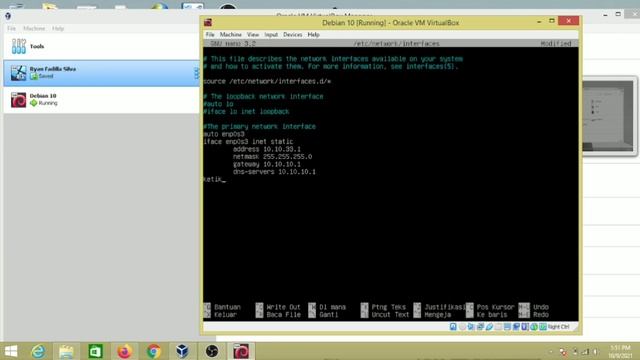Viewport: 640px width, 360px height.
Task: Click the Keluar nano shortcut
Action: [220, 315]
